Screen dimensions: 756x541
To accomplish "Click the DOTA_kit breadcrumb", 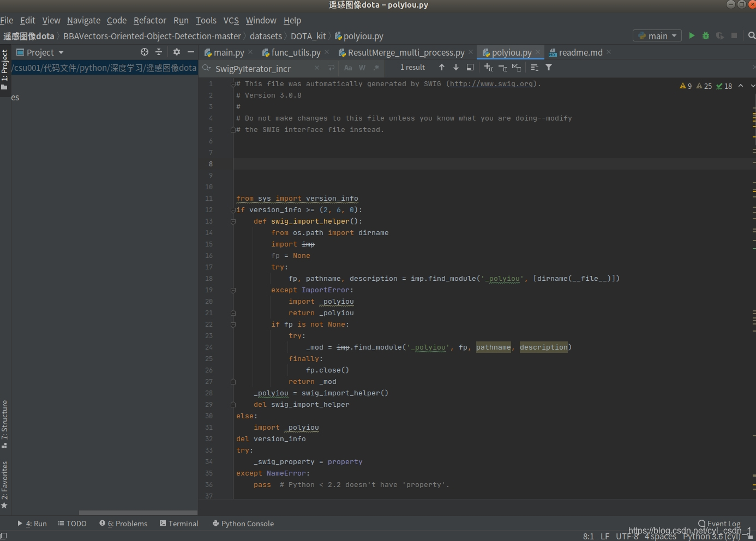I will coord(308,36).
